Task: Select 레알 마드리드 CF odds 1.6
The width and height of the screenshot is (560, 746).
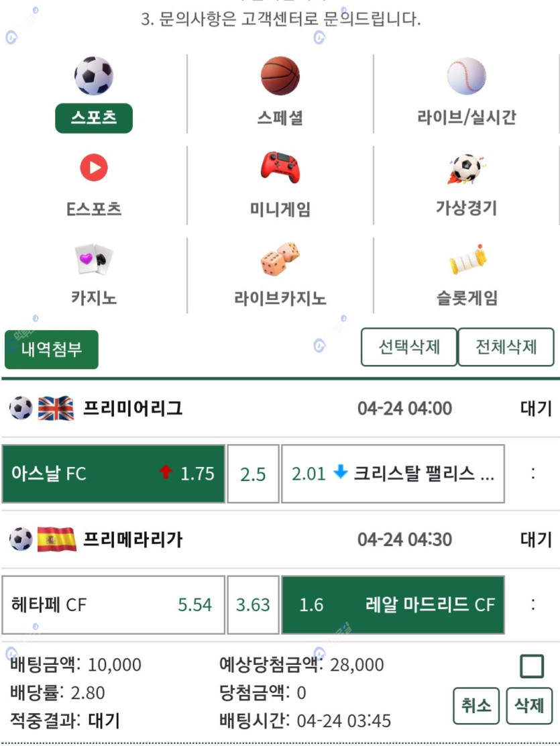Action: pyautogui.click(x=393, y=605)
